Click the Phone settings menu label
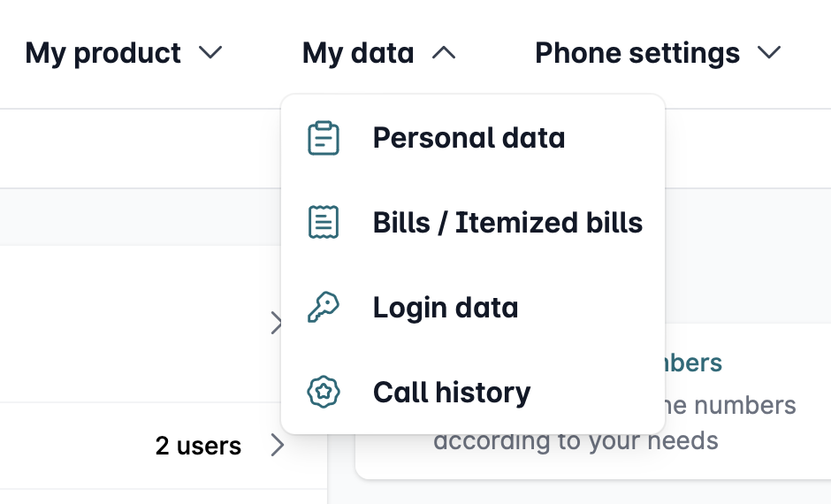 click(x=637, y=53)
